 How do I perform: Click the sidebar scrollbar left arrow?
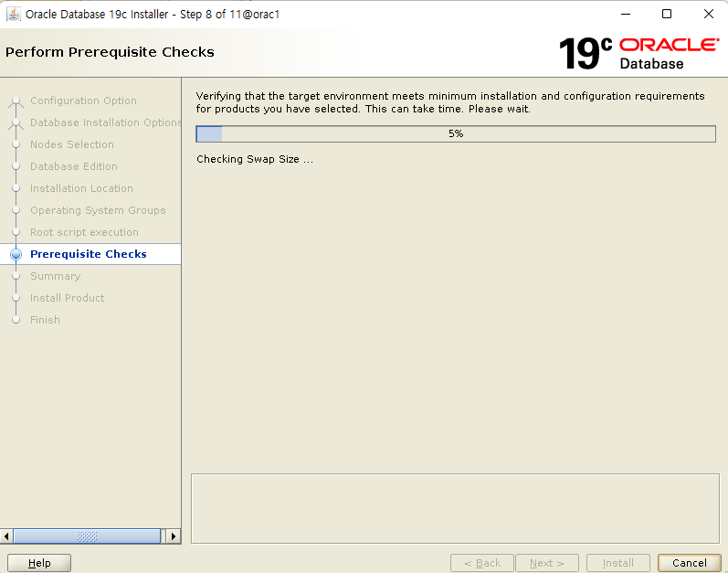point(6,536)
